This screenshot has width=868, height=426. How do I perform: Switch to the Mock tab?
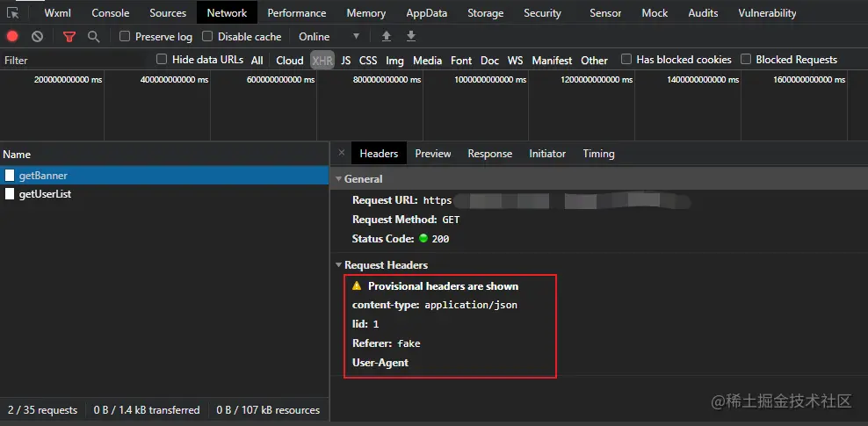tap(655, 12)
